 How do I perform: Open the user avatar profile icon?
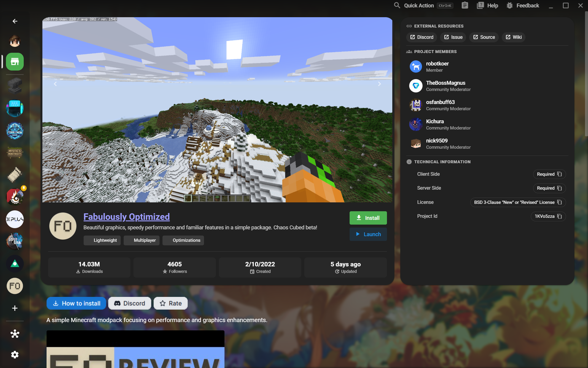(x=15, y=41)
